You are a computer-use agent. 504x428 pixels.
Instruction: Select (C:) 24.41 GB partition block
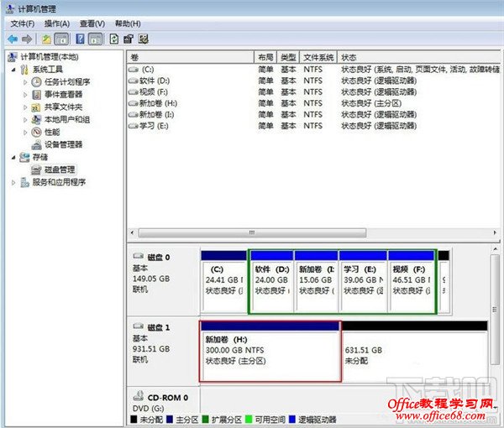coord(224,282)
